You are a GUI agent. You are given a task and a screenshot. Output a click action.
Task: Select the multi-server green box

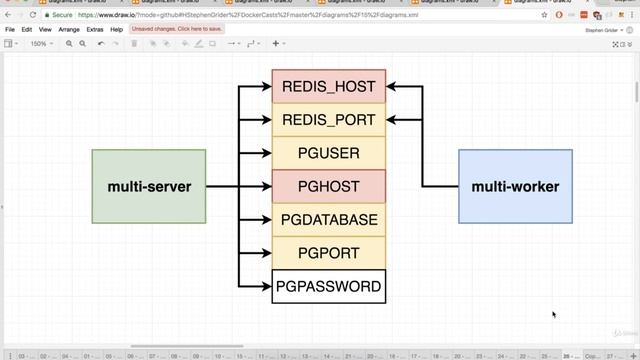click(x=149, y=187)
